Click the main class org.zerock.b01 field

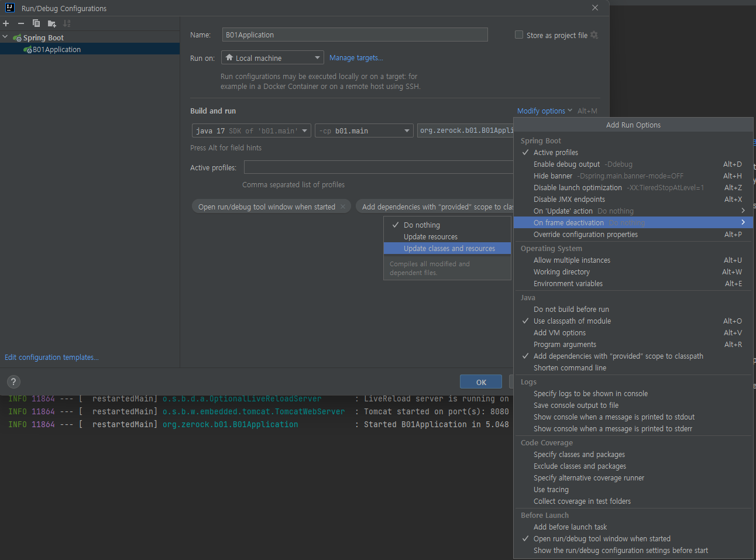point(465,130)
